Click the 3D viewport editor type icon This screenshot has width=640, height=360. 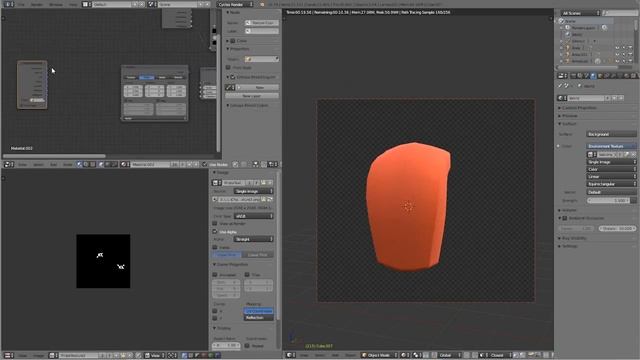point(290,355)
